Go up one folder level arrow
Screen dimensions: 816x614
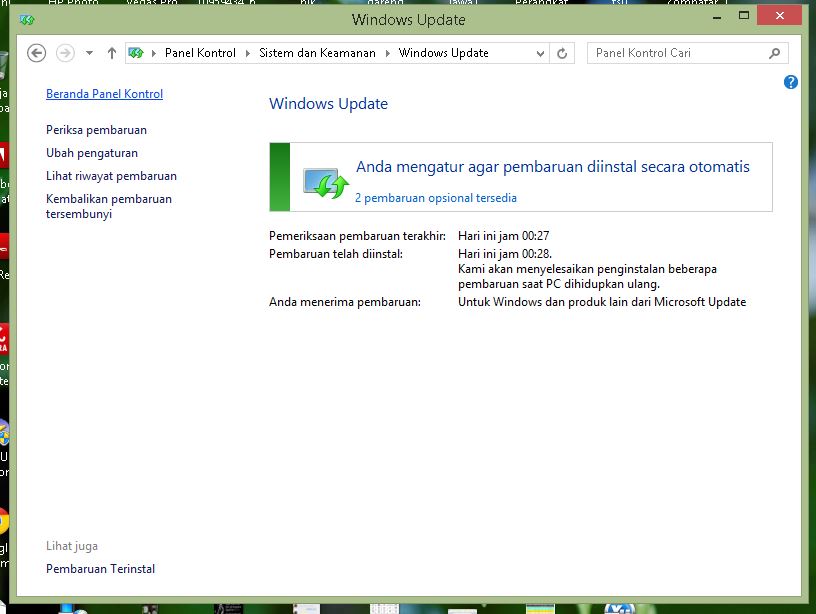(x=111, y=53)
